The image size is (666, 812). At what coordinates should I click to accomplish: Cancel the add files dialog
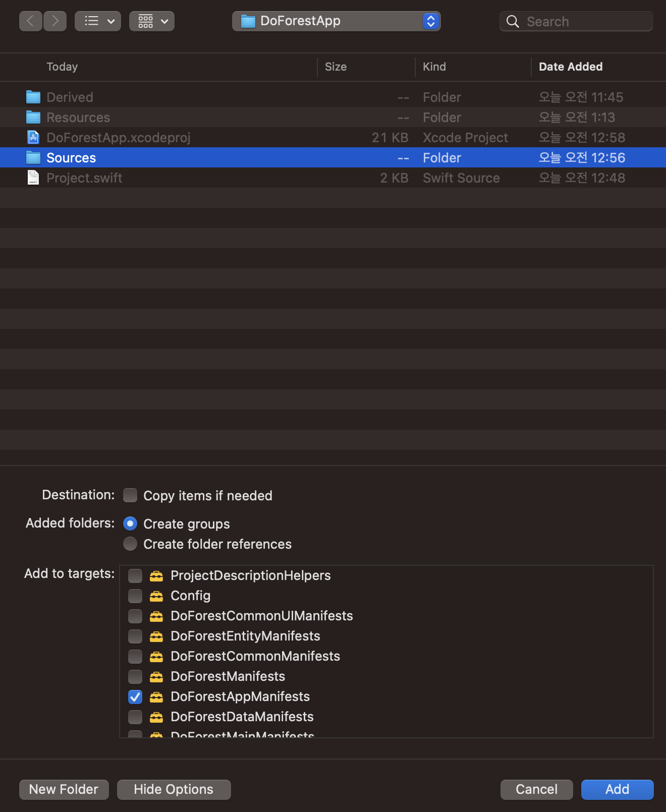(536, 789)
